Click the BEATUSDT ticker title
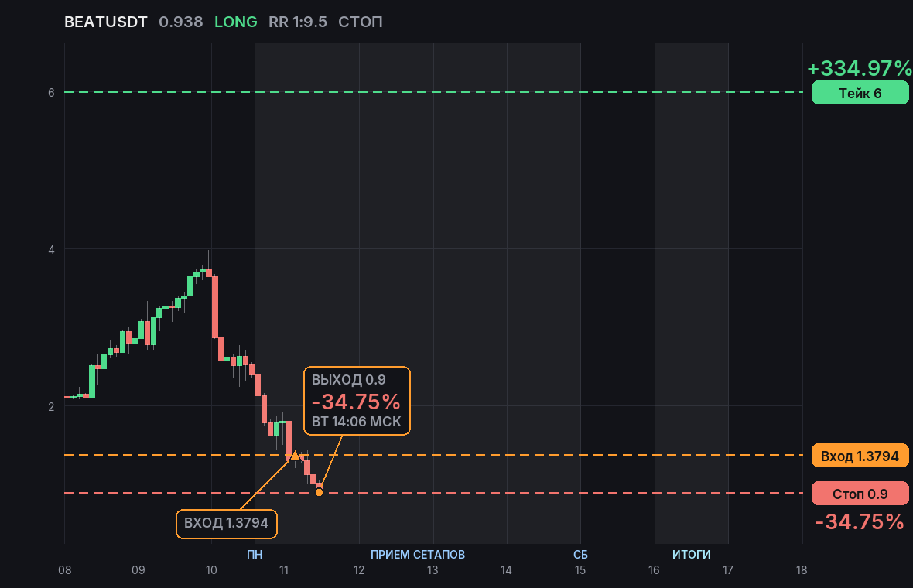Viewport: 913px width, 588px height. pos(106,22)
